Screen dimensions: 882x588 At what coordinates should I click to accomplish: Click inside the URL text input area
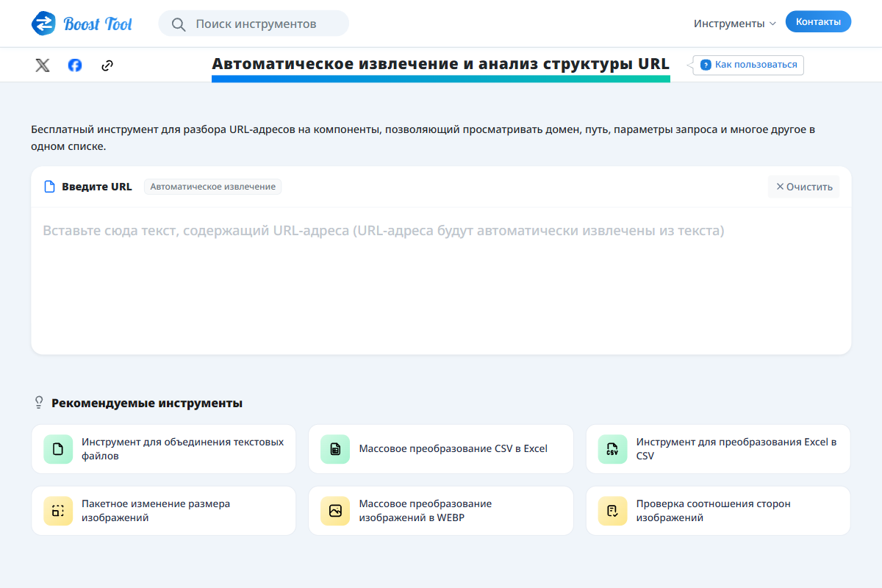tap(441, 281)
